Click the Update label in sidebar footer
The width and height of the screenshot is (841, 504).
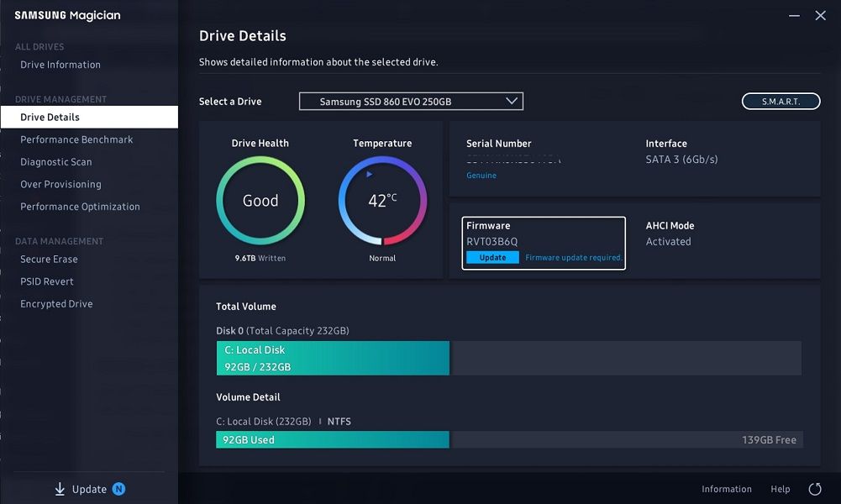[x=89, y=489]
